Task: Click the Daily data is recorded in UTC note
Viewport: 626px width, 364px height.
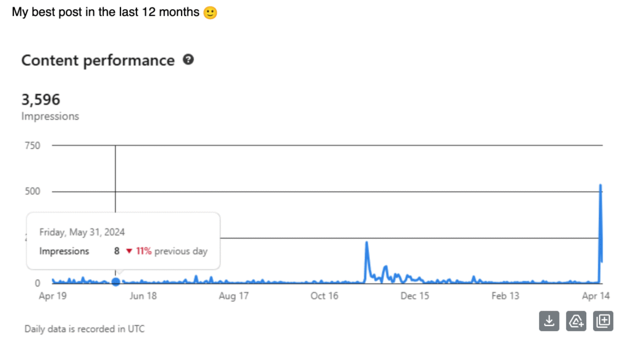Action: 84,329
